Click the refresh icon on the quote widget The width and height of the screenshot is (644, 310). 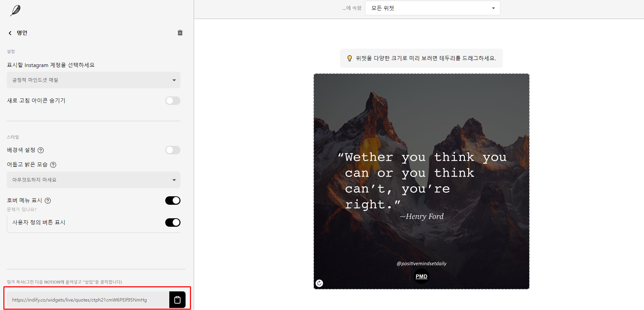319,283
